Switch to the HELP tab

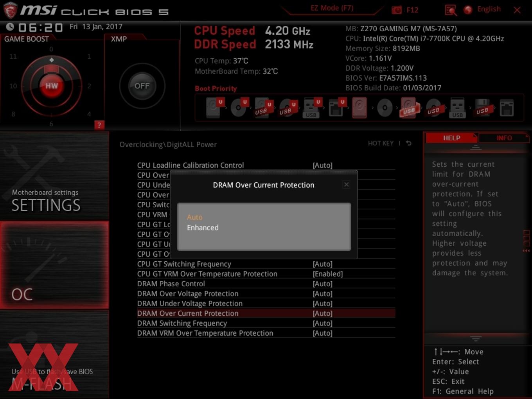[451, 138]
